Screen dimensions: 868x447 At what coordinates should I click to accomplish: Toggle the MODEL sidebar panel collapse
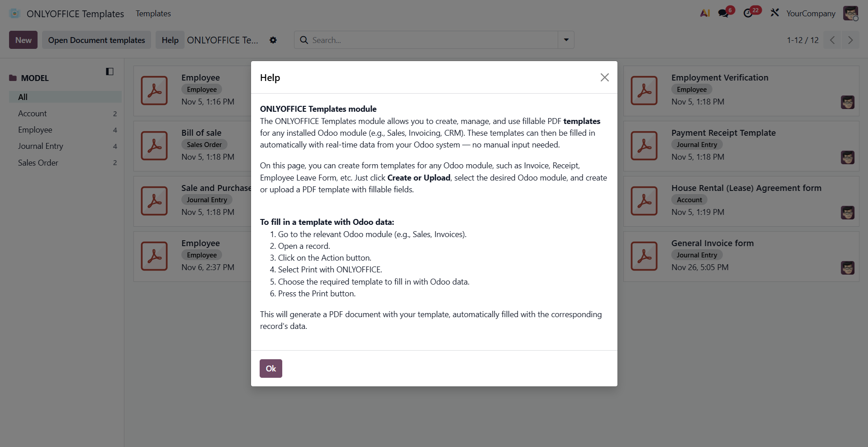tap(109, 71)
